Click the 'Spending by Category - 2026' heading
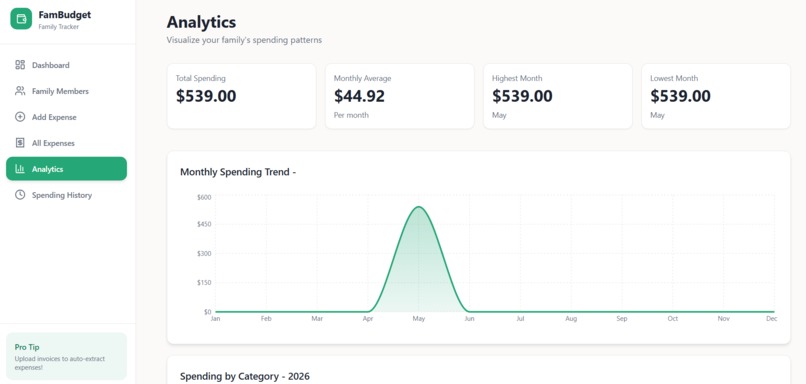This screenshot has width=806, height=384. click(245, 376)
